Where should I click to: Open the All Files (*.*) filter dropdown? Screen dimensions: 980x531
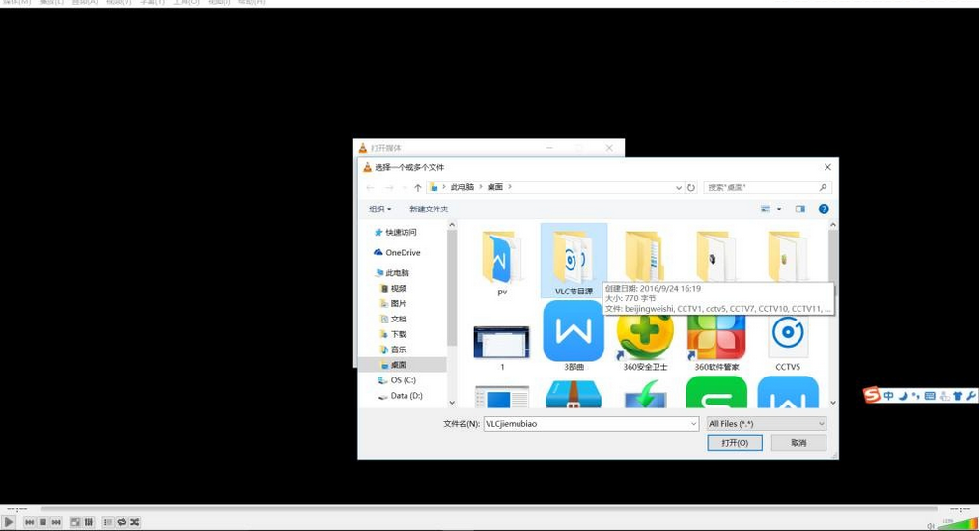767,424
